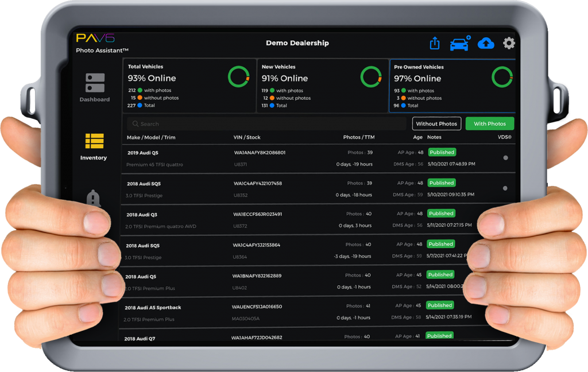
Task: Click the PAV6 logo
Action: (x=95, y=38)
